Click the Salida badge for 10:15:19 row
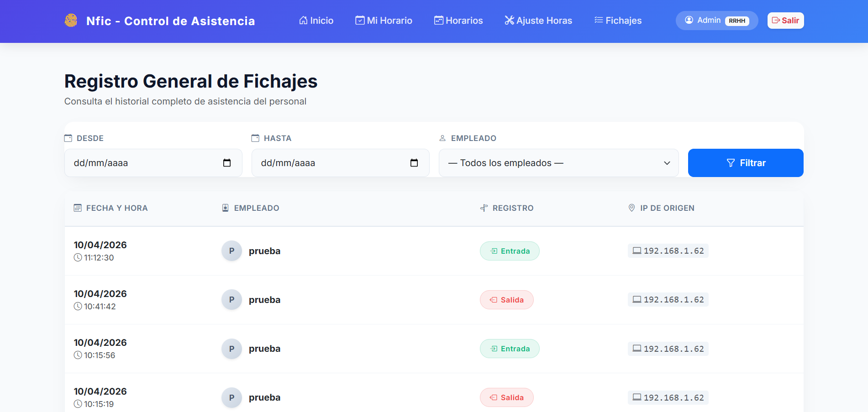 [507, 397]
